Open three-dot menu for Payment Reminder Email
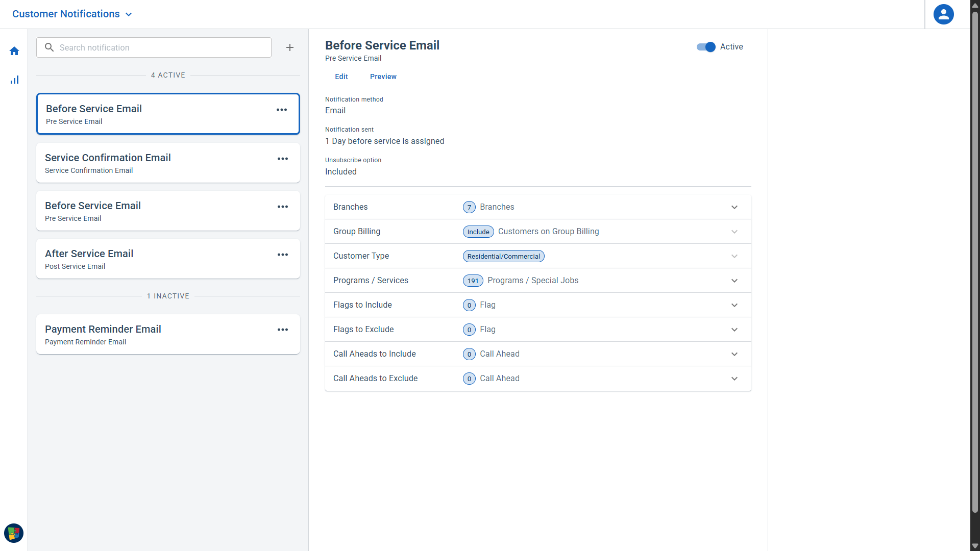 point(283,330)
